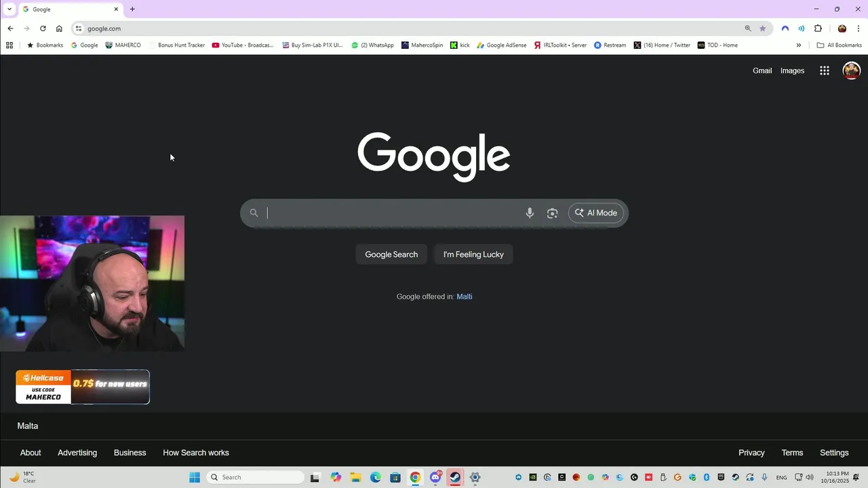The height and width of the screenshot is (488, 868).
Task: Open Google Lens image search icon
Action: (x=552, y=213)
